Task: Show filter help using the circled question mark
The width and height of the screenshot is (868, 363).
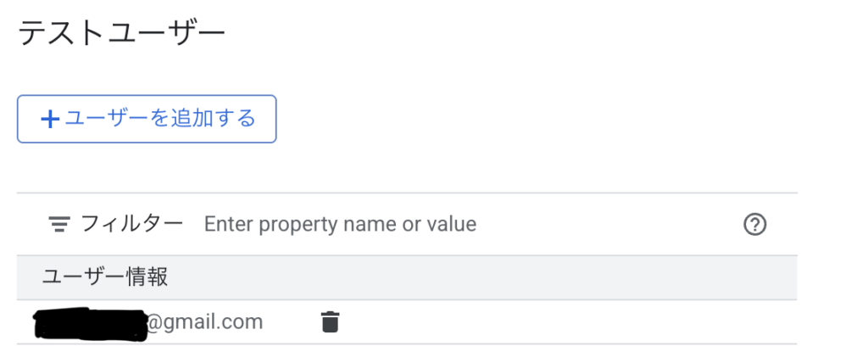Action: pos(754,224)
